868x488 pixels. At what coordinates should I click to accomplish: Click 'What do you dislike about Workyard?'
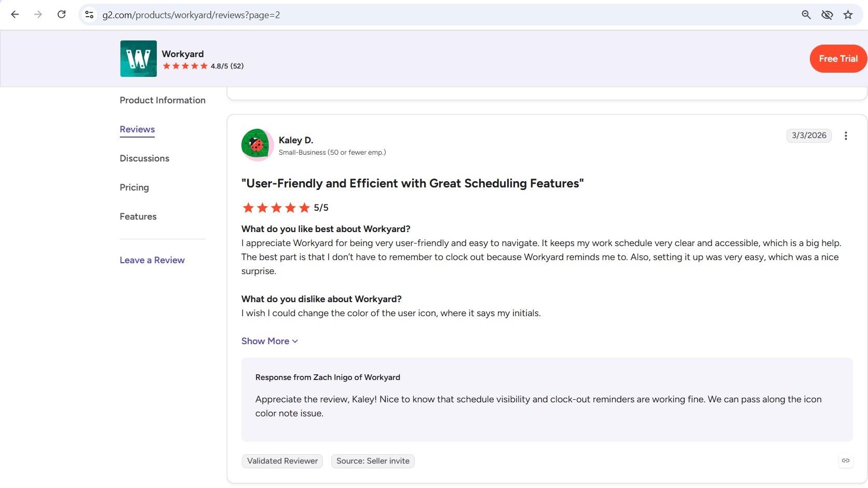click(321, 299)
